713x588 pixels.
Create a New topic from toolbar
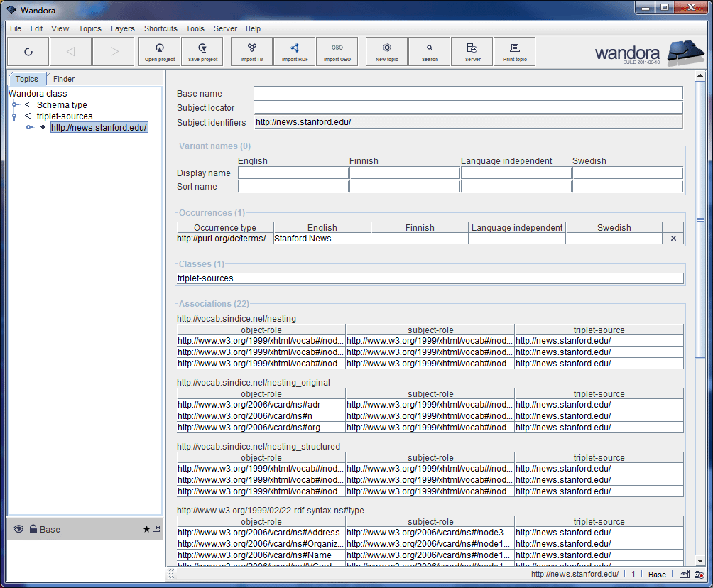[386, 51]
